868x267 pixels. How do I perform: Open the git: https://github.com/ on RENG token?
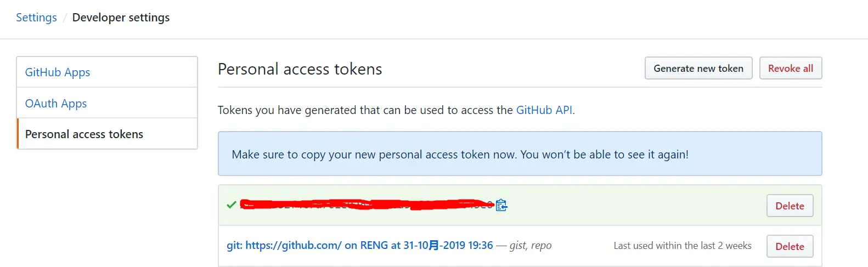click(360, 246)
